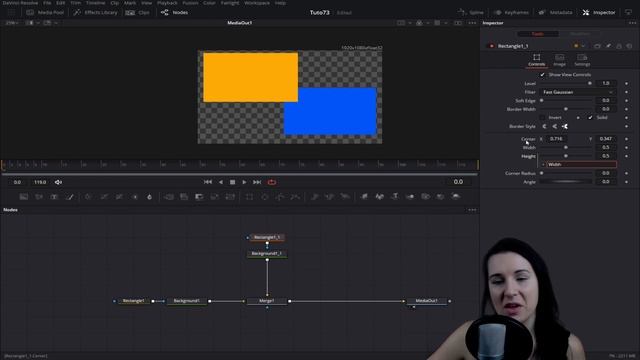Toggle keyframe dot for Center
The height and width of the screenshot is (360, 640).
click(x=627, y=139)
